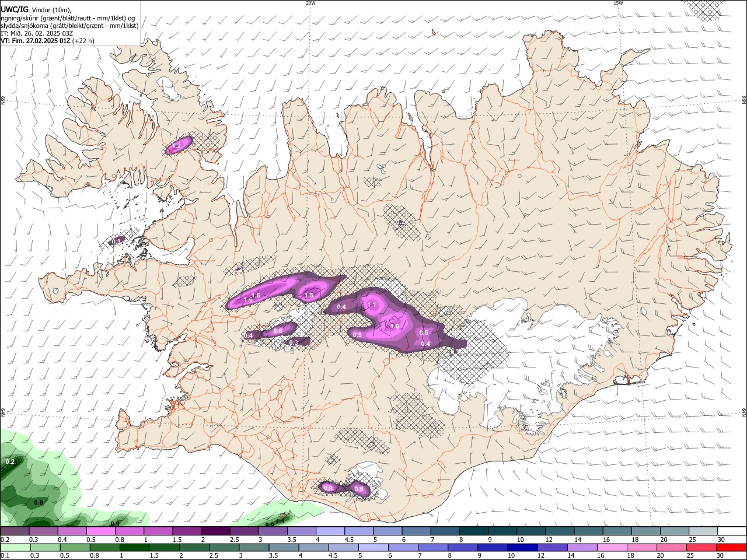Click the upper legend swatch between 1 and 1.5
Viewport: 747px width, 560px height.
tap(158, 531)
